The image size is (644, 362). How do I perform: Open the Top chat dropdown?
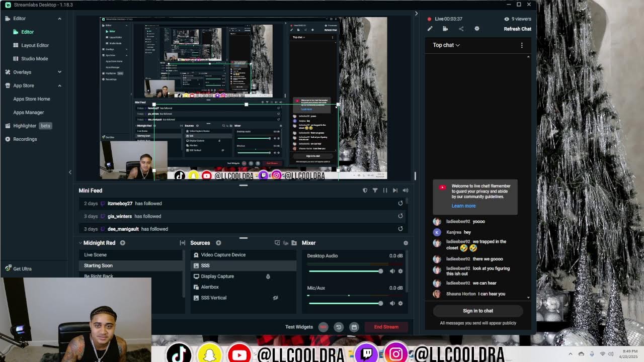click(x=446, y=45)
